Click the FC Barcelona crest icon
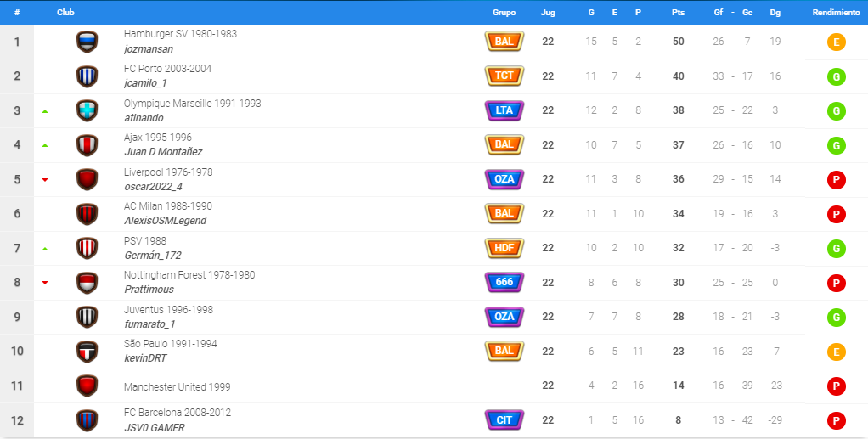The height and width of the screenshot is (439, 868). (87, 420)
